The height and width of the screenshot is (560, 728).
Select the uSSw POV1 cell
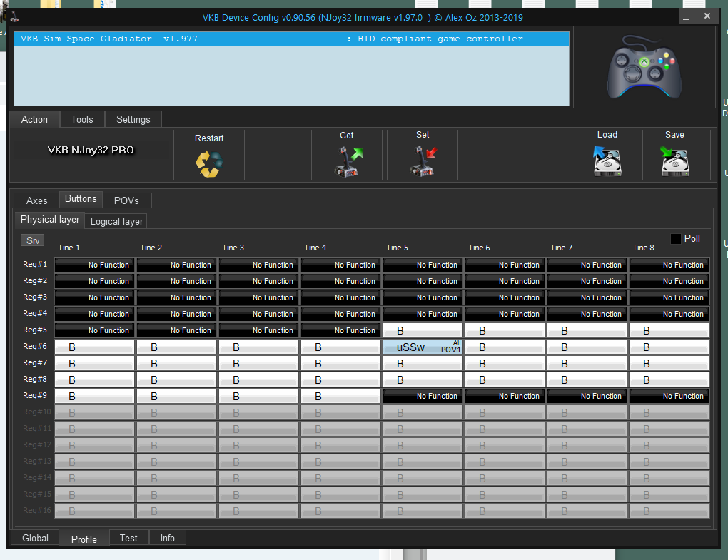point(423,347)
